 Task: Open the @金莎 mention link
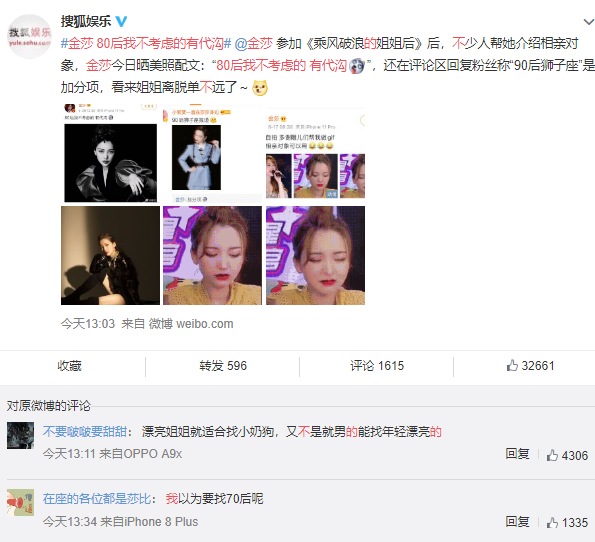pyautogui.click(x=253, y=44)
